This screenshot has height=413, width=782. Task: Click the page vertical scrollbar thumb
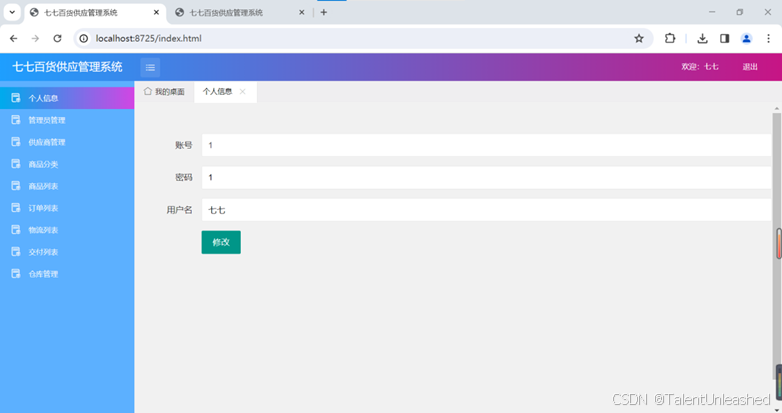click(x=777, y=244)
